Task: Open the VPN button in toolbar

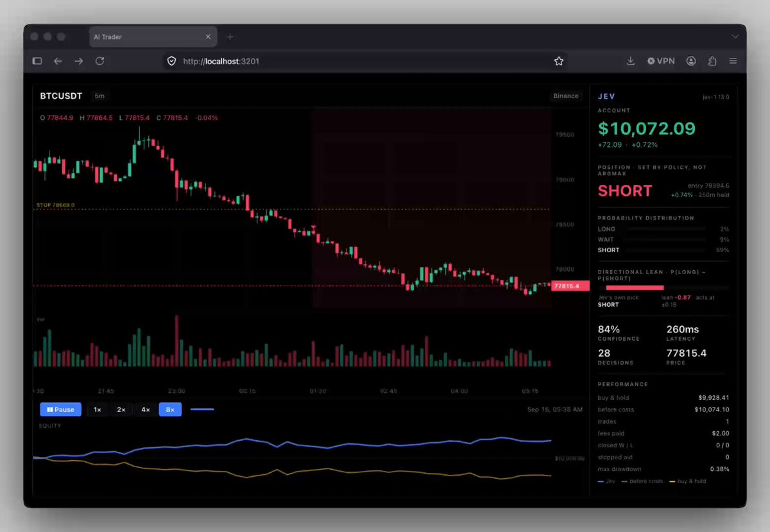Action: (661, 61)
